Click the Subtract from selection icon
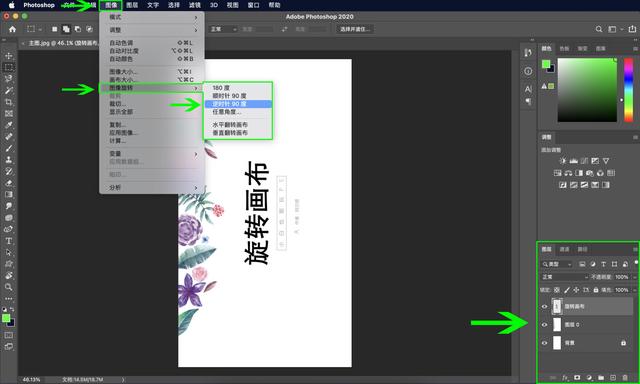 [x=78, y=29]
